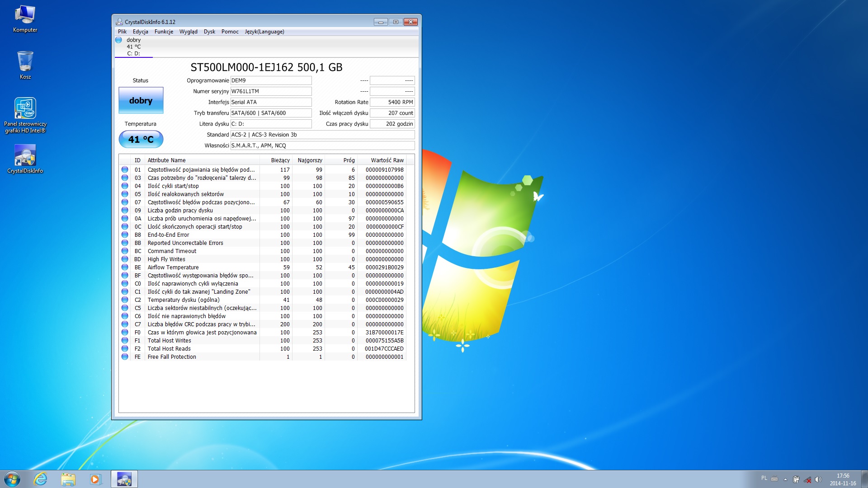Click the network status tray icon
This screenshot has width=868, height=488.
coord(807,479)
